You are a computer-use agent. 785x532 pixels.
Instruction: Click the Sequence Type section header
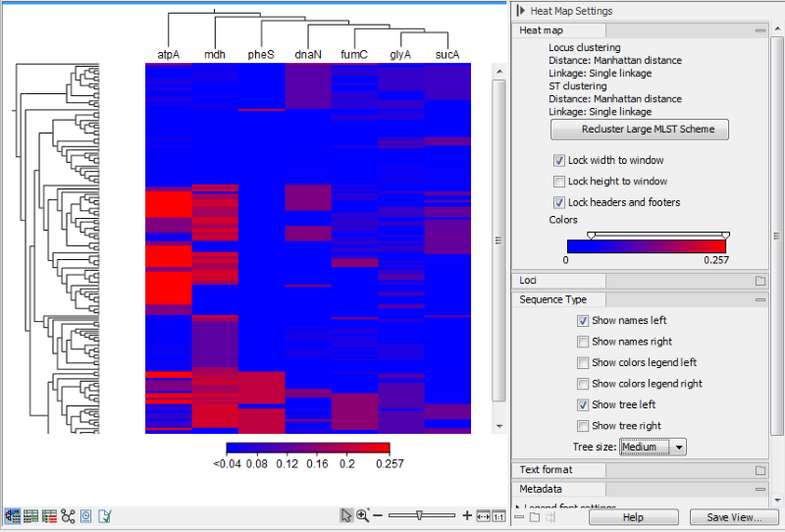coord(553,299)
